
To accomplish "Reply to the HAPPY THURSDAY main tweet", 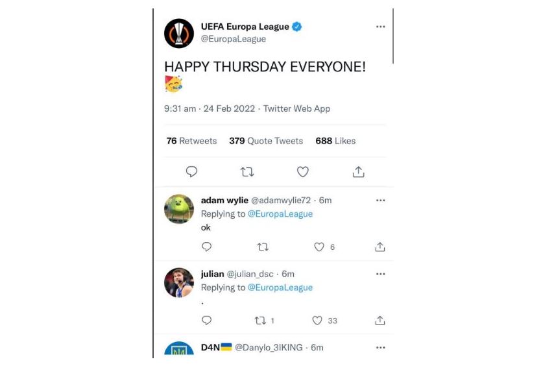I will click(x=191, y=172).
